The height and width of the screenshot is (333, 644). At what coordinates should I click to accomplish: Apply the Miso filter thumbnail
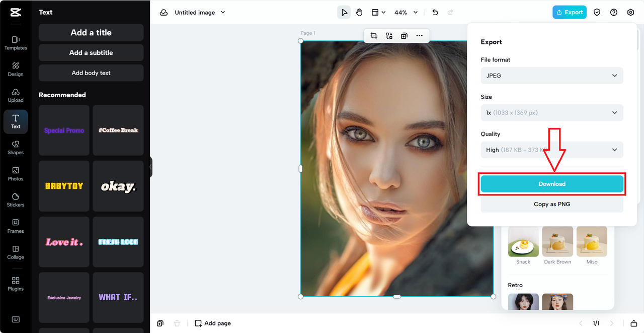(592, 242)
